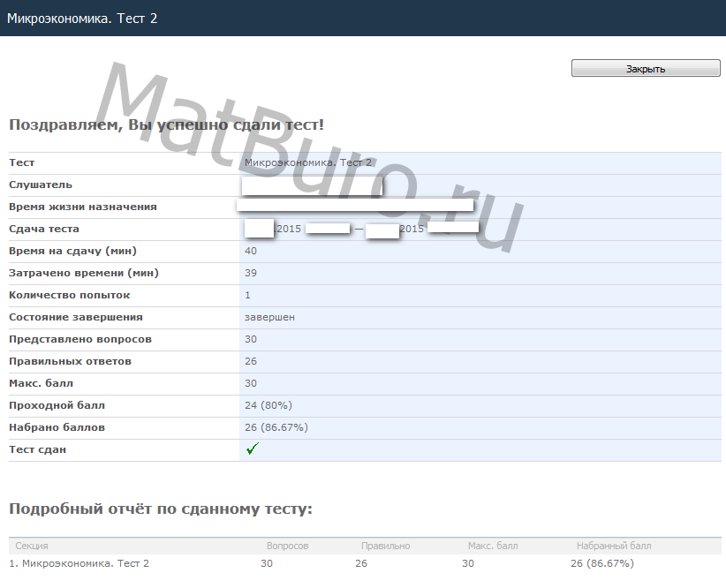Click the Подробный отчёт по сданному тесту heading
The image size is (726, 588).
tap(161, 509)
